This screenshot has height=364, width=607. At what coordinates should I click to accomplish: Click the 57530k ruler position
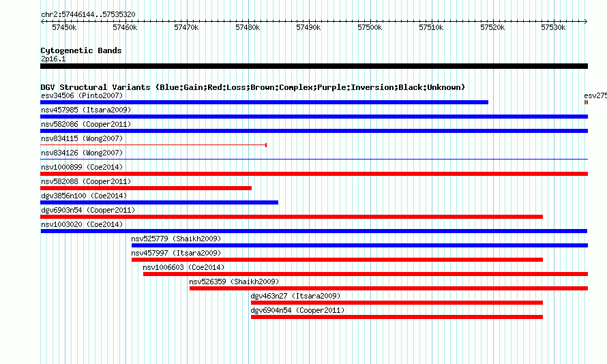[x=553, y=27]
